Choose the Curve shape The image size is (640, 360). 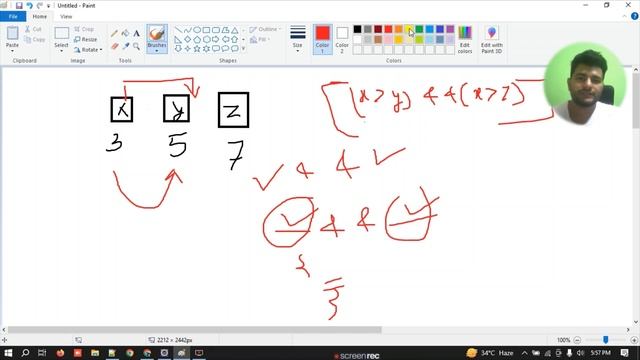pos(187,30)
